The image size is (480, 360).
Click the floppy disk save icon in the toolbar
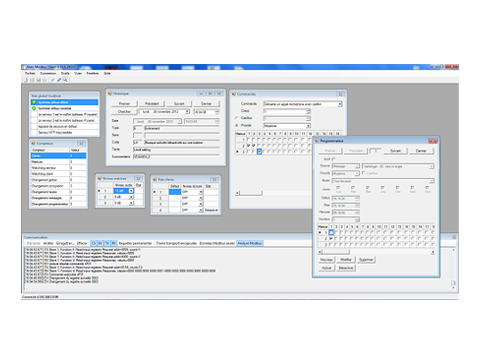coord(39,80)
